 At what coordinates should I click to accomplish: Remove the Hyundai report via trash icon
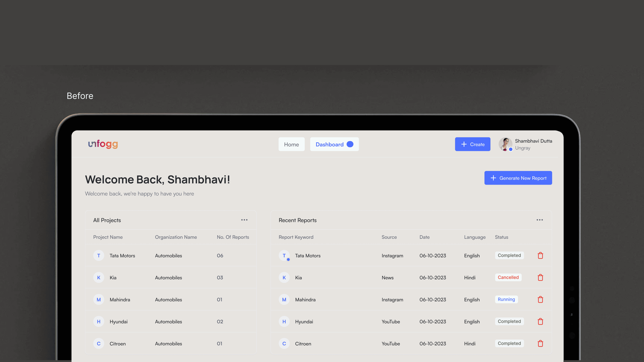coord(540,321)
